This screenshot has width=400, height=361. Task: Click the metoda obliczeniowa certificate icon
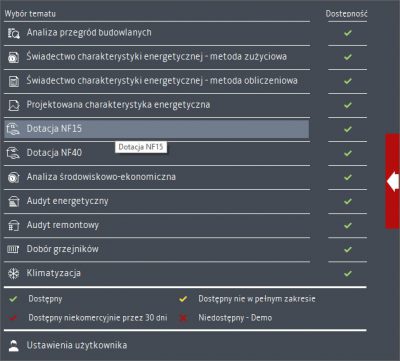pos(14,81)
